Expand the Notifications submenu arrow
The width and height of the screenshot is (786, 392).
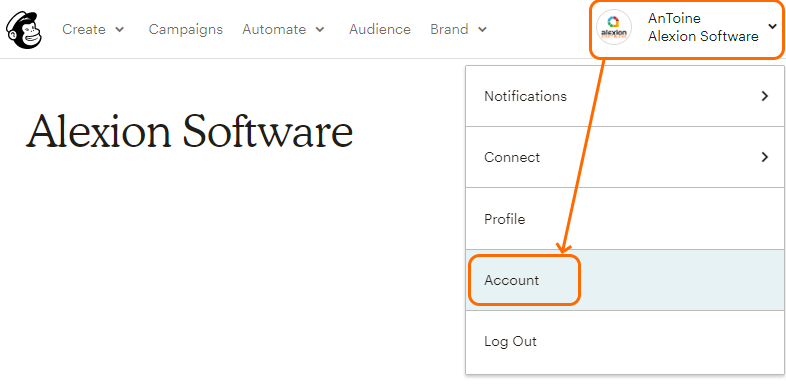(764, 96)
